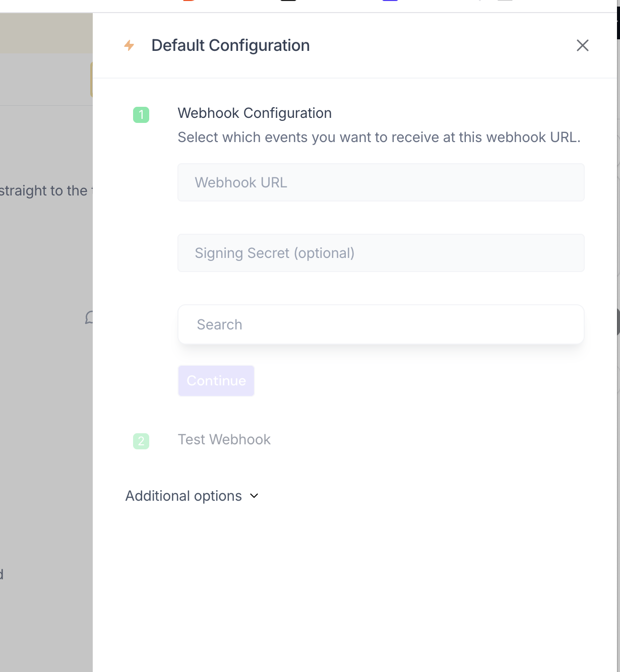620x672 pixels.
Task: Click the Webhook URL input field
Action: click(381, 182)
